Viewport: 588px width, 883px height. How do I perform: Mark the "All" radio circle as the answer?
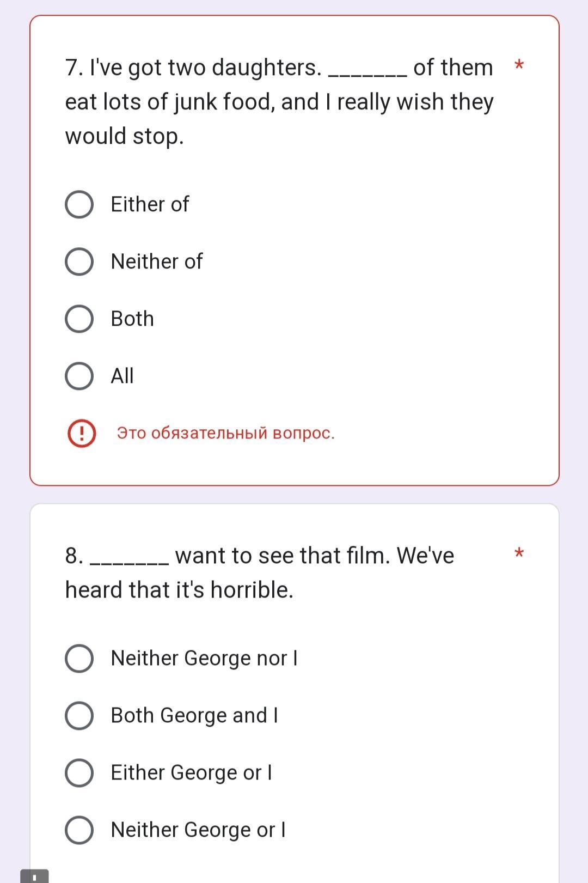79,376
